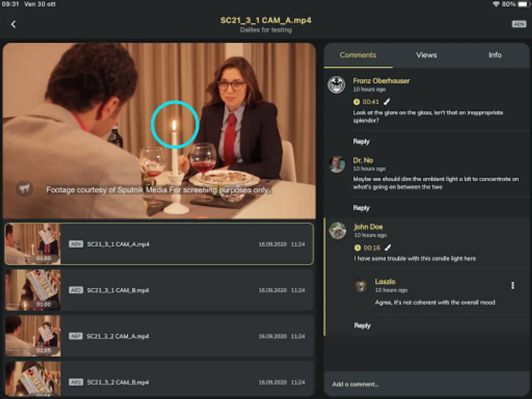532x399 pixels.
Task: Open the SC21_3_2 CAM_A.mp4 clip
Action: pyautogui.click(x=159, y=336)
